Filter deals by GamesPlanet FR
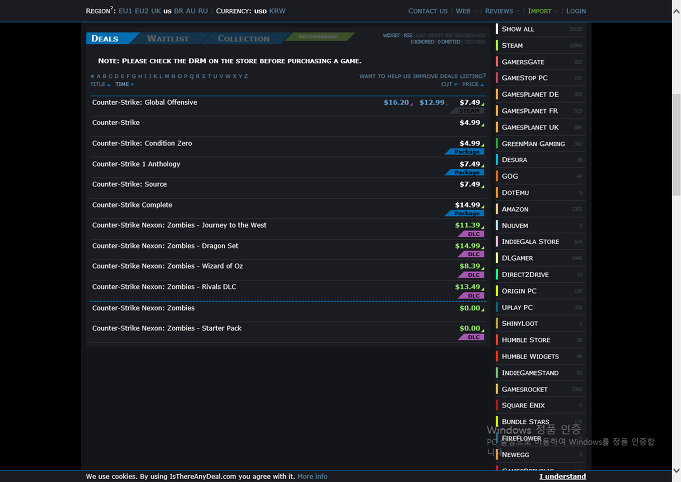 click(541, 111)
